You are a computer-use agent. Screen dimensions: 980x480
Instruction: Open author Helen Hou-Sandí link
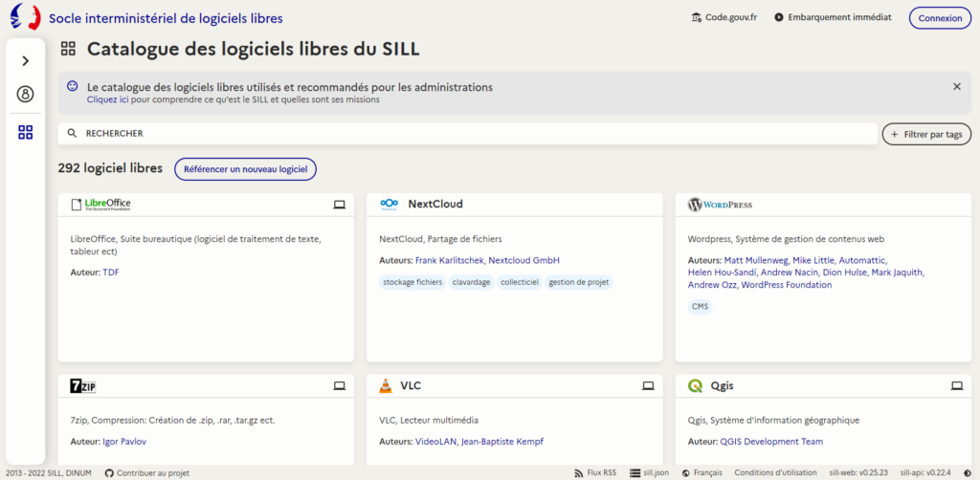point(722,273)
